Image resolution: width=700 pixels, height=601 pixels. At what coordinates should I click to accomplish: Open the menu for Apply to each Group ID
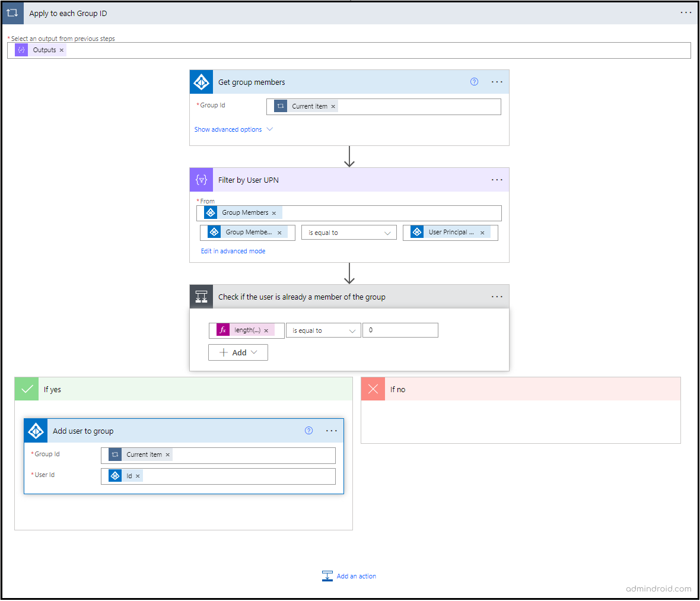click(x=686, y=12)
